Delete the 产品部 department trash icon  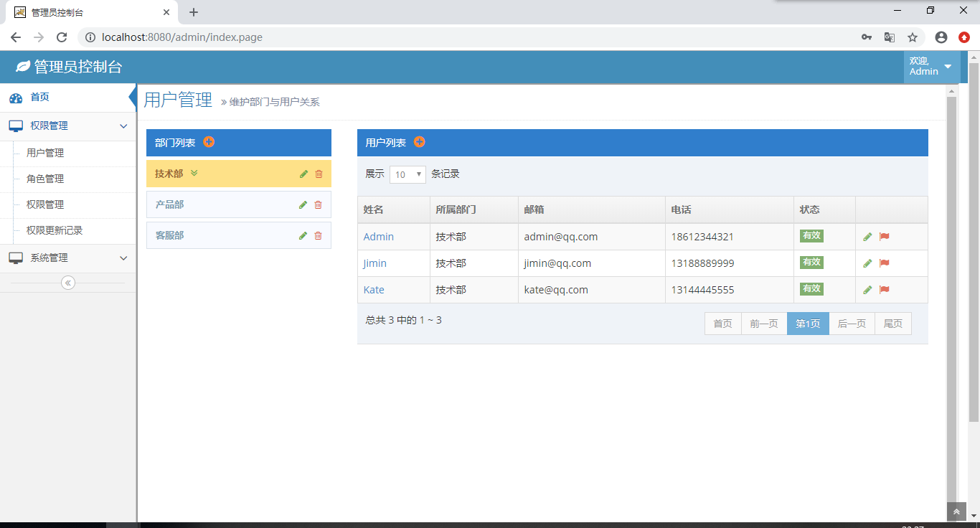pyautogui.click(x=319, y=204)
